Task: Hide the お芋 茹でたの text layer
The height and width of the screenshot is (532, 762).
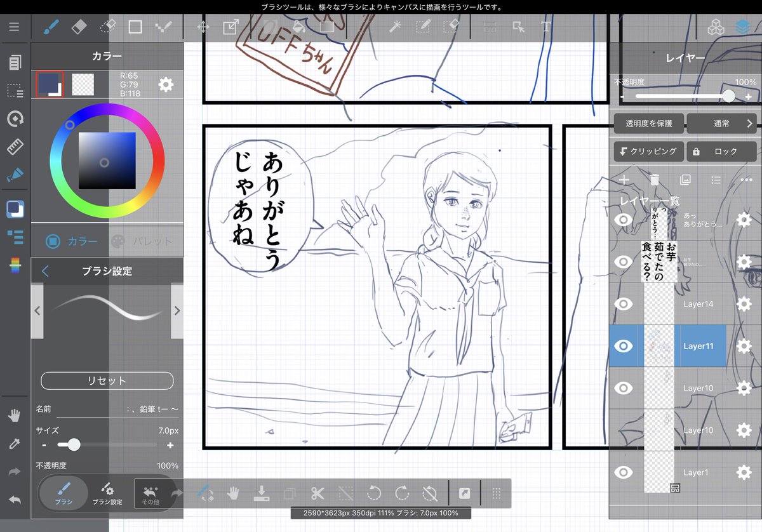Action: (624, 262)
